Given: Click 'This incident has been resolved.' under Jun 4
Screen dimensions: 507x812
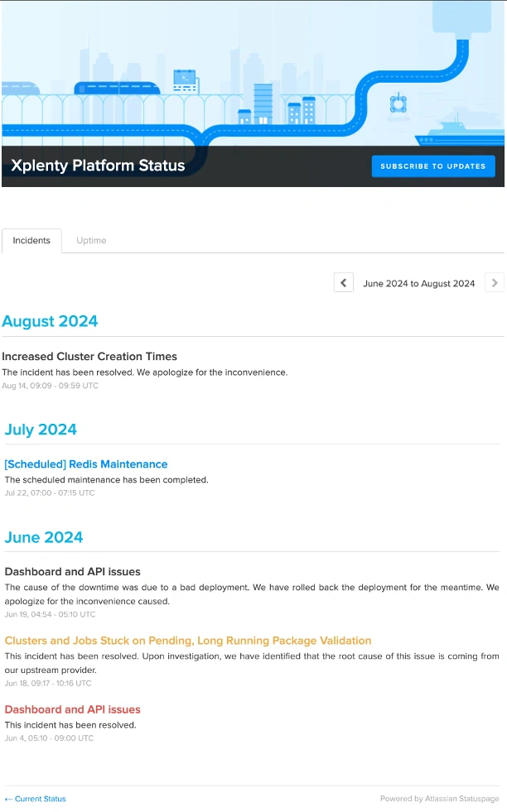Looking at the screenshot, I should 70,725.
